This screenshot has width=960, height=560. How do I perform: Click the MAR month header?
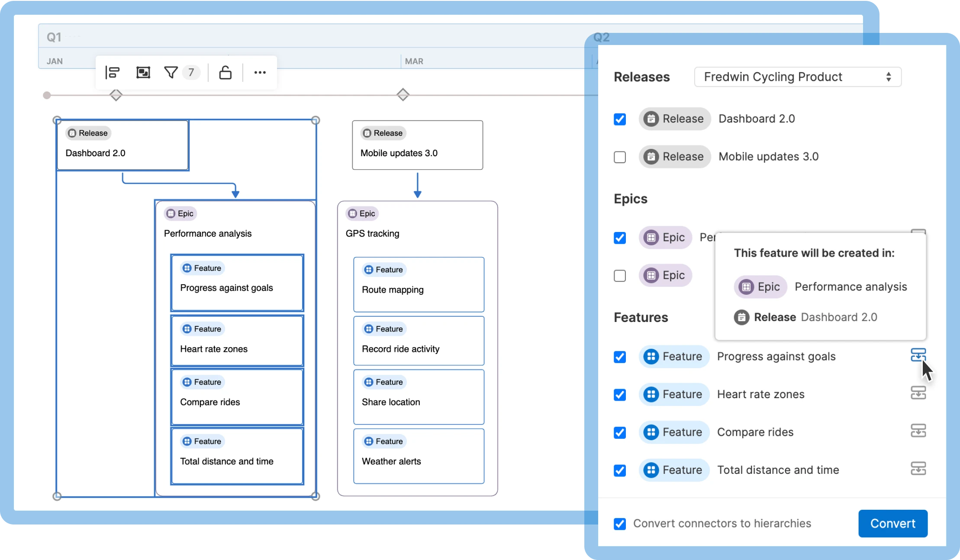[414, 61]
